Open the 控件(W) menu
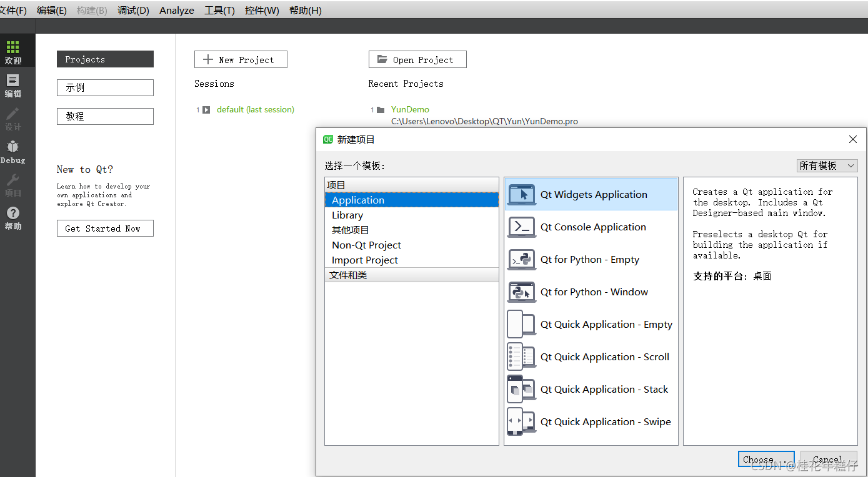Image resolution: width=868 pixels, height=477 pixels. pyautogui.click(x=262, y=11)
